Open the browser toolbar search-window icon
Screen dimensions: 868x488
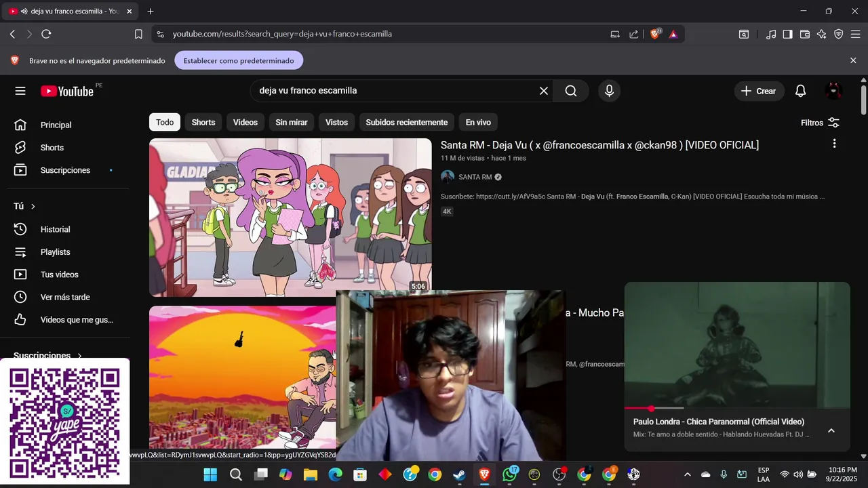[744, 34]
